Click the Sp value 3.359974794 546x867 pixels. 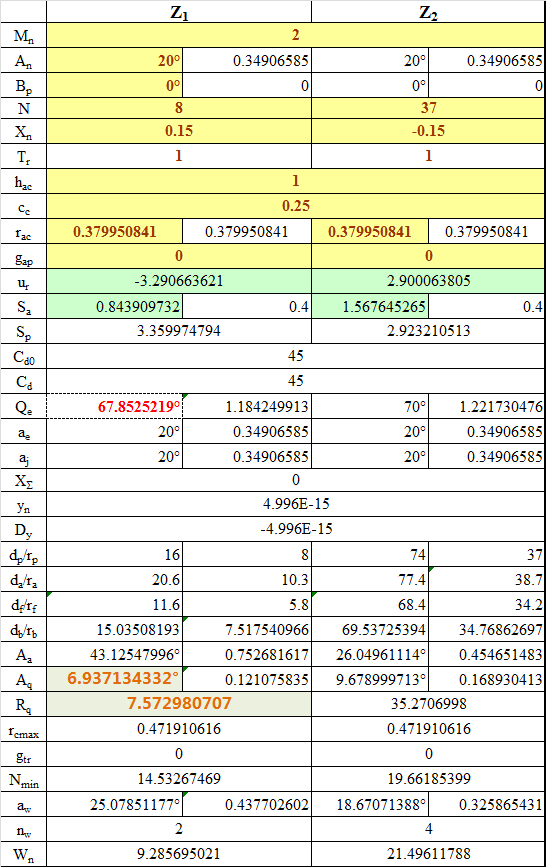point(179,331)
